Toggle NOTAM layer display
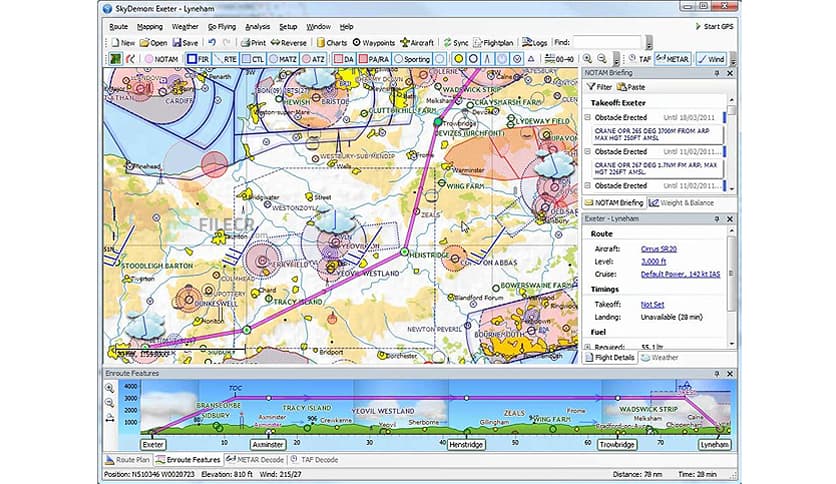836x484 pixels. pyautogui.click(x=160, y=59)
